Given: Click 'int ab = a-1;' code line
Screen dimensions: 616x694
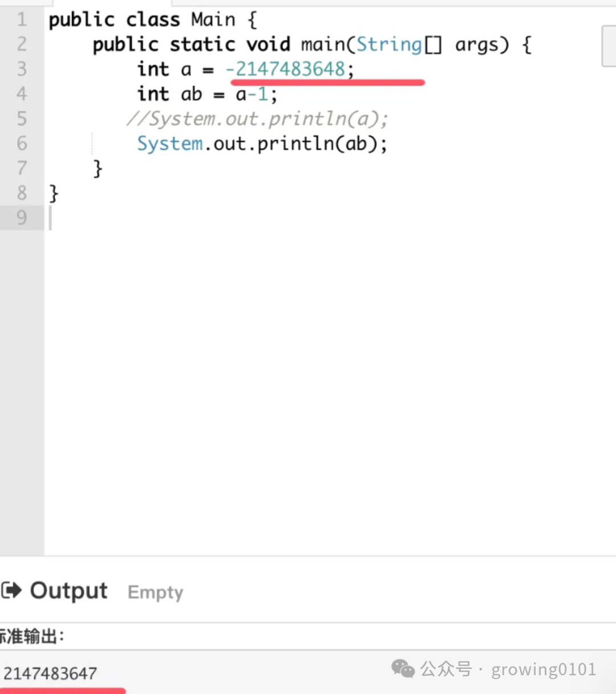Looking at the screenshot, I should coord(207,94).
